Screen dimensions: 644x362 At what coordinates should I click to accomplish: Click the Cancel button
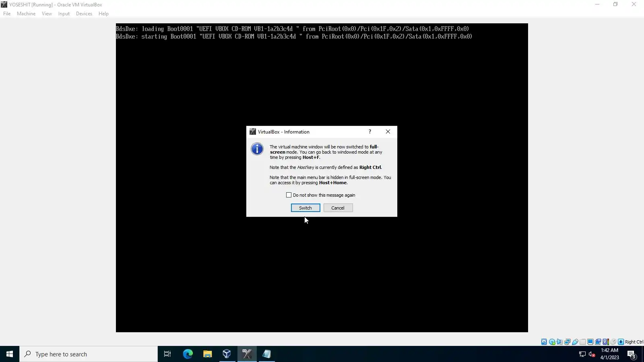click(x=338, y=208)
